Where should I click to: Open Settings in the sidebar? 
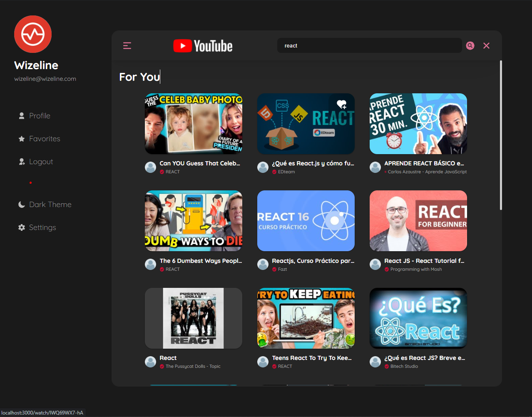pyautogui.click(x=42, y=227)
